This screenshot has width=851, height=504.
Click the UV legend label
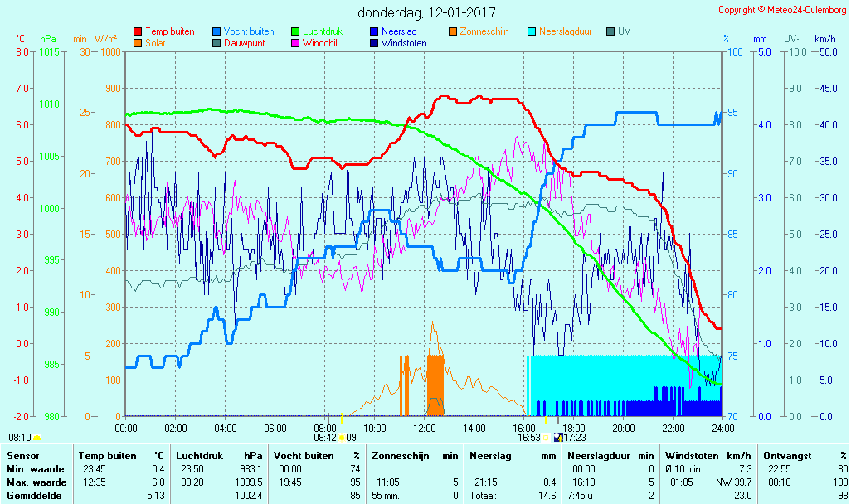[624, 31]
